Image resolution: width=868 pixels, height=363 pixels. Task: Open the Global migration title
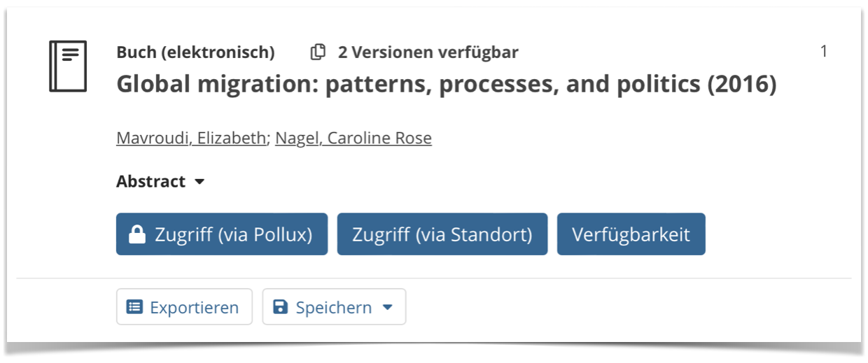(x=447, y=84)
